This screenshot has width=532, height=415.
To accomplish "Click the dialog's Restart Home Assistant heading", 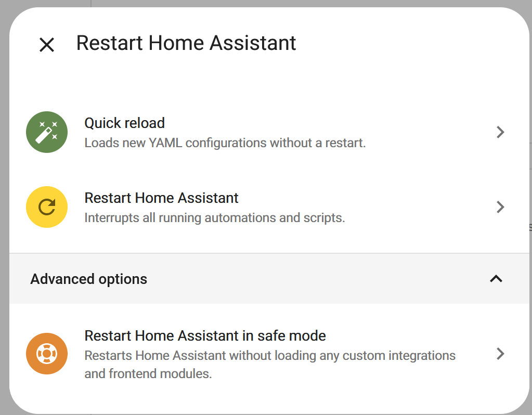I will click(x=186, y=43).
